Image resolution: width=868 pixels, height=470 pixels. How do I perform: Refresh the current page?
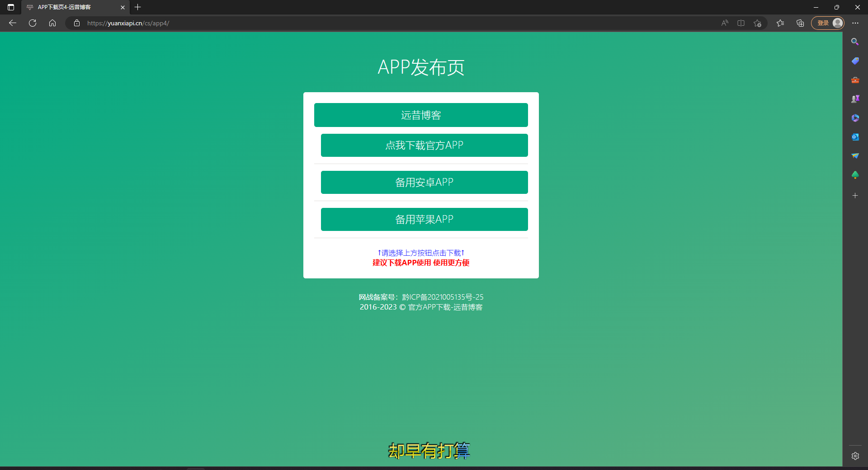tap(33, 23)
